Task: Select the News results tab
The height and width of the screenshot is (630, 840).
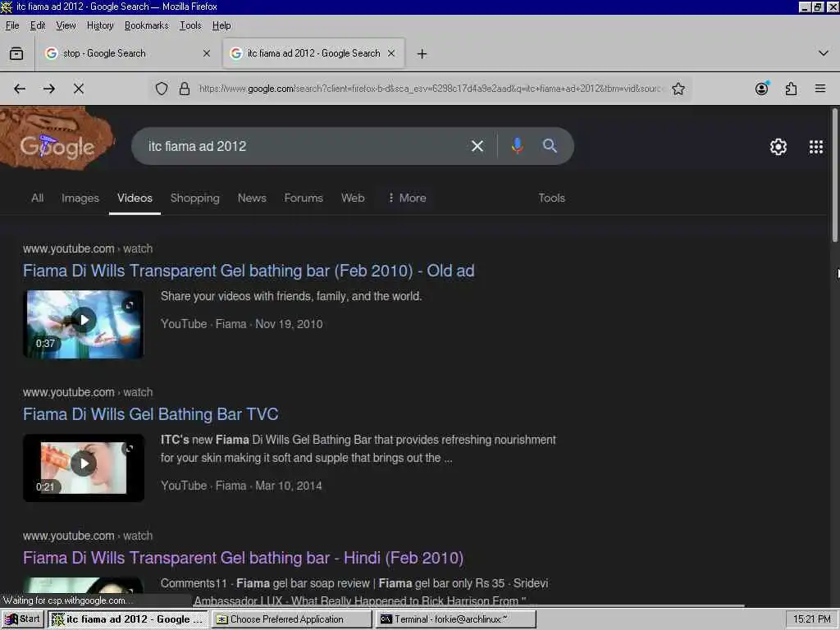Action: click(x=252, y=198)
